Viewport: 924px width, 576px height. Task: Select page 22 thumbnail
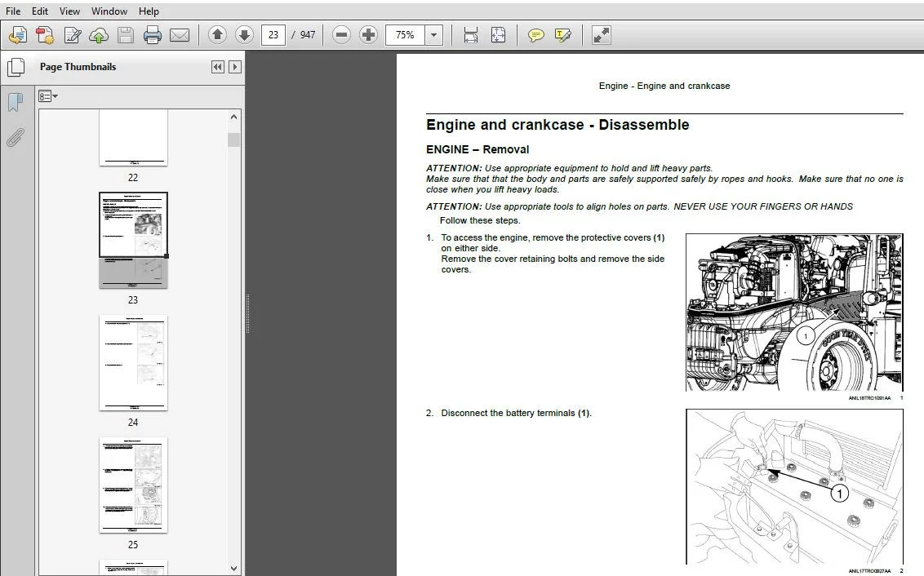point(133,138)
